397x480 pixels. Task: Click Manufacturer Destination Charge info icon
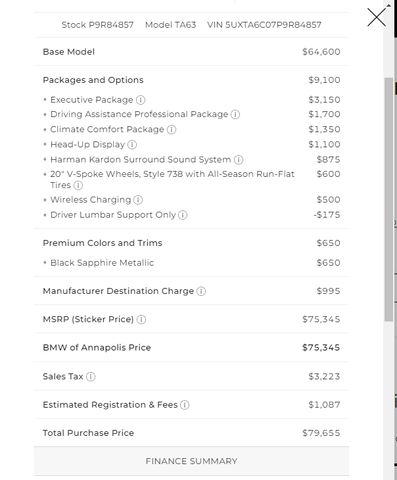click(x=201, y=291)
